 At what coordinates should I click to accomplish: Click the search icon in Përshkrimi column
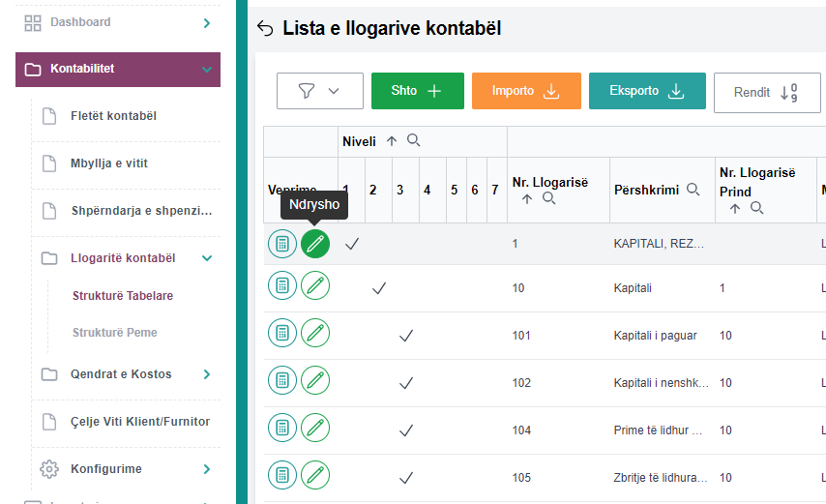693,190
